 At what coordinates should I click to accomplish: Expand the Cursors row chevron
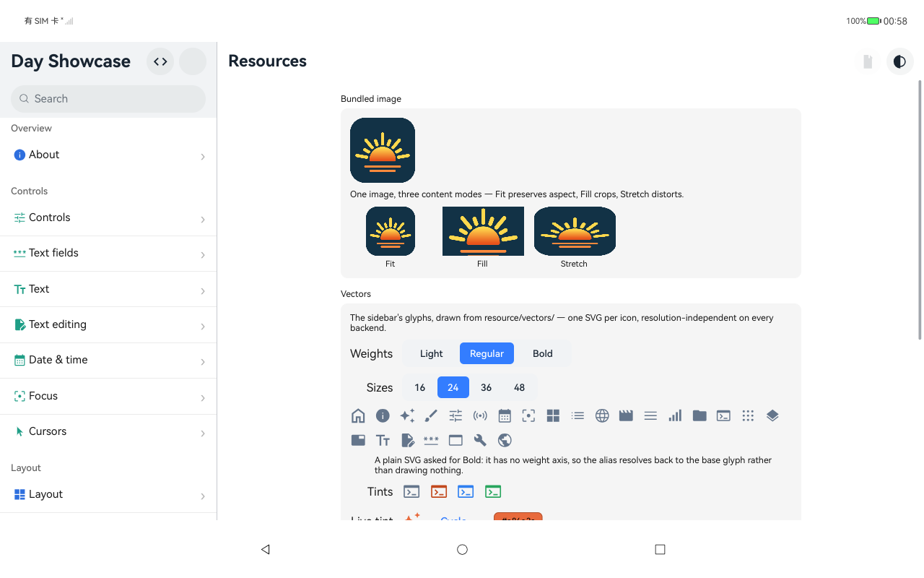point(203,433)
